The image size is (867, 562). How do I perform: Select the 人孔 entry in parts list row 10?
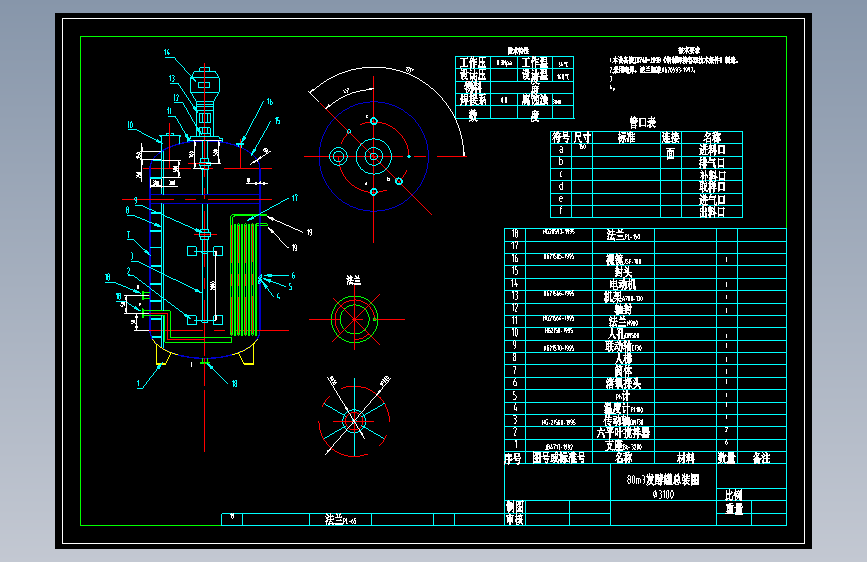(x=623, y=334)
